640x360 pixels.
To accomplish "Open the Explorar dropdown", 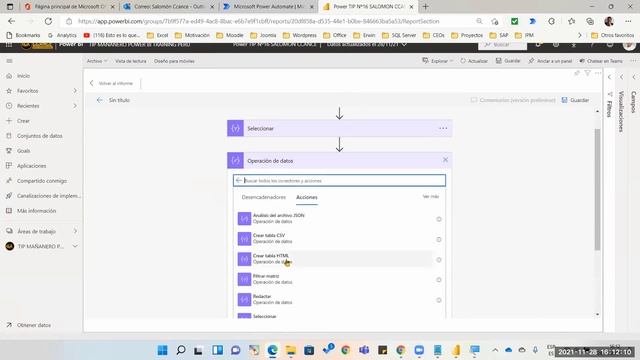I will [x=438, y=61].
